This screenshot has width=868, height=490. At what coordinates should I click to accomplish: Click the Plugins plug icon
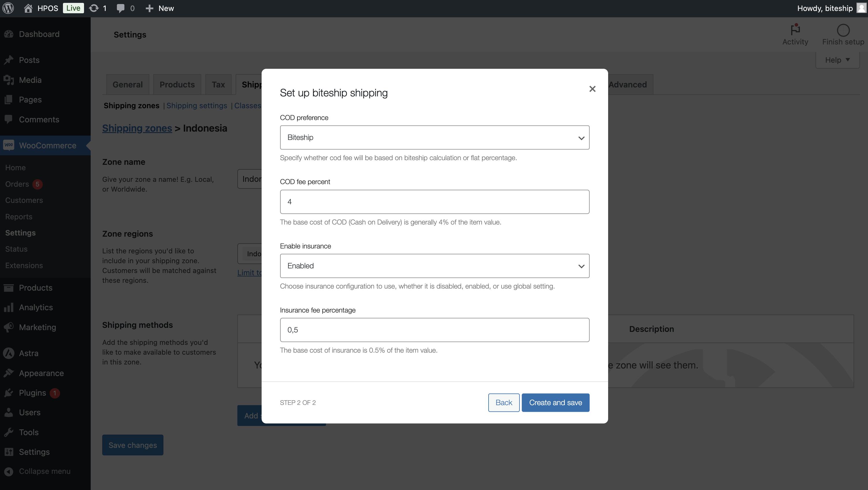9,393
